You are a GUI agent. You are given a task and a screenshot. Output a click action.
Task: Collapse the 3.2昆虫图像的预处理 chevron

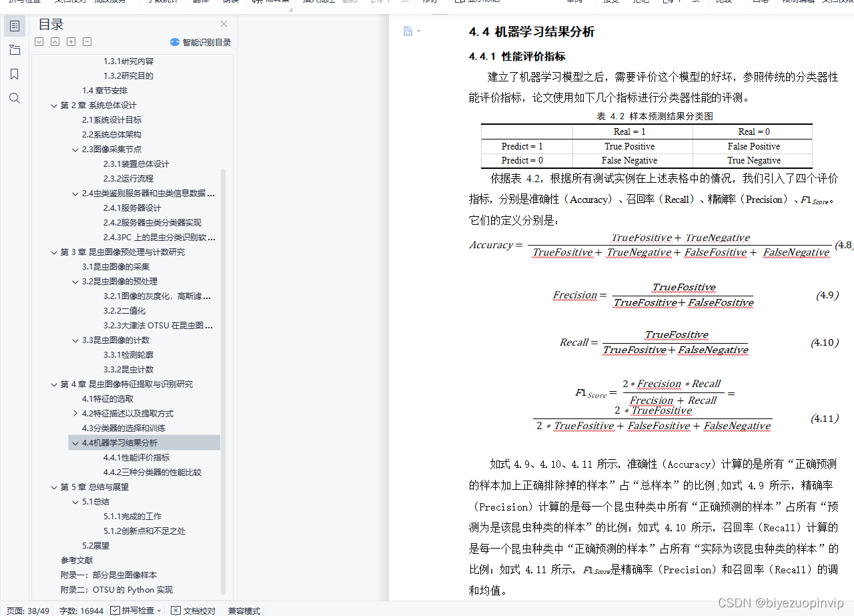pos(75,282)
